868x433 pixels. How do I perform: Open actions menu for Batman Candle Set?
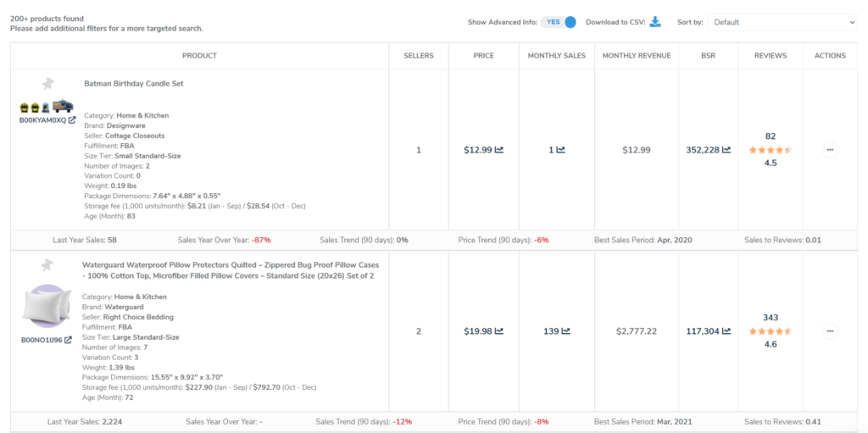(x=830, y=150)
